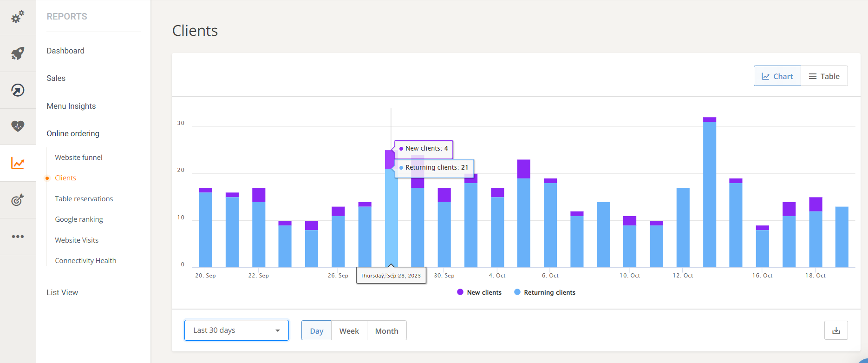Click the target with arrow icon

(x=18, y=200)
